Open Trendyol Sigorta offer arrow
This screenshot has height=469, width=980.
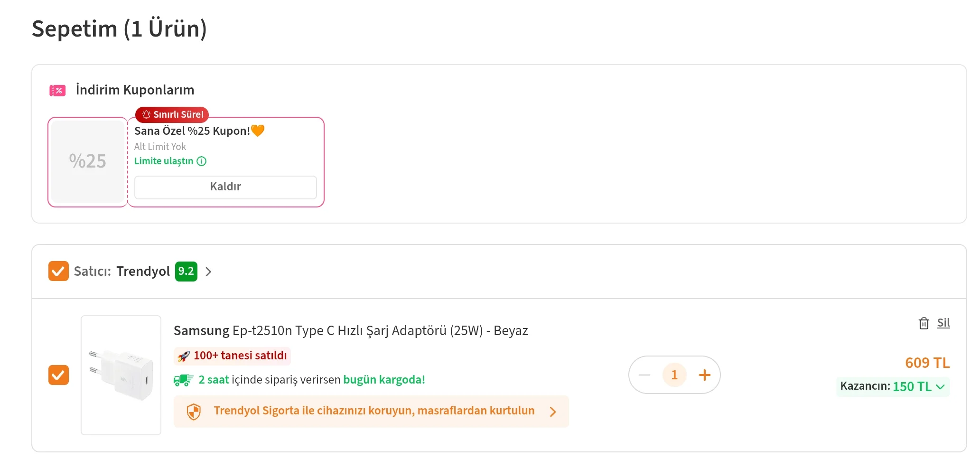[x=553, y=412]
